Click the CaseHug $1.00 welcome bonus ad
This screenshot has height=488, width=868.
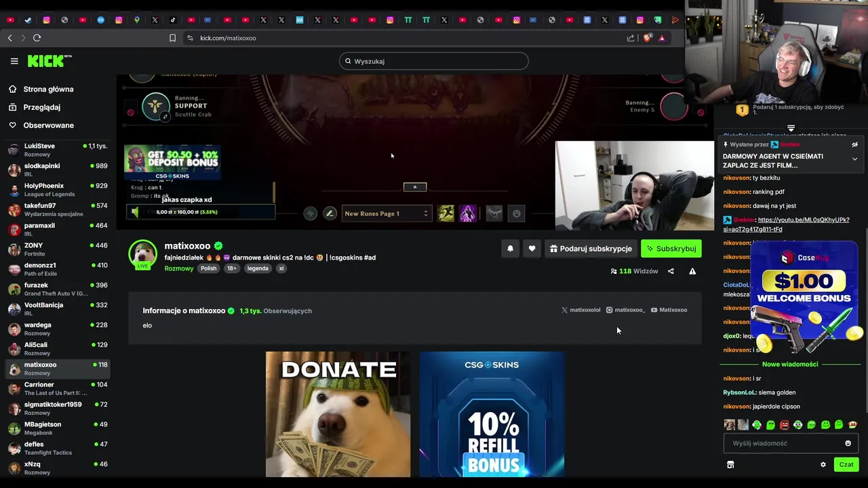(804, 298)
